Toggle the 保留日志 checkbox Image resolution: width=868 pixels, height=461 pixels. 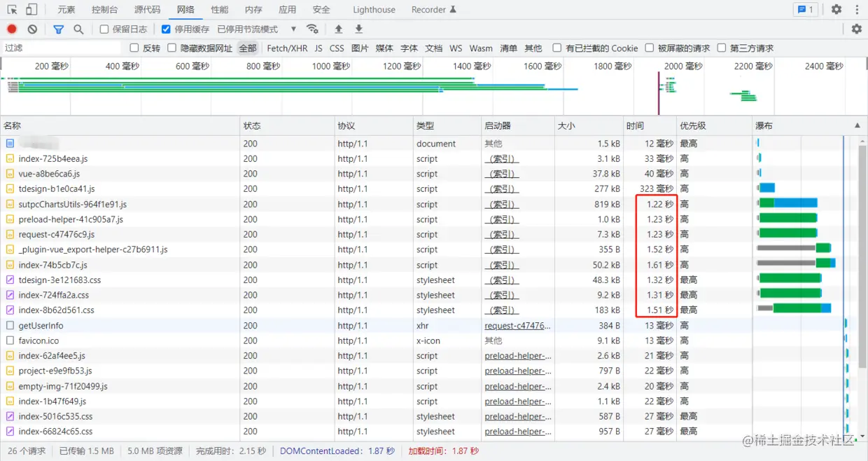[104, 29]
